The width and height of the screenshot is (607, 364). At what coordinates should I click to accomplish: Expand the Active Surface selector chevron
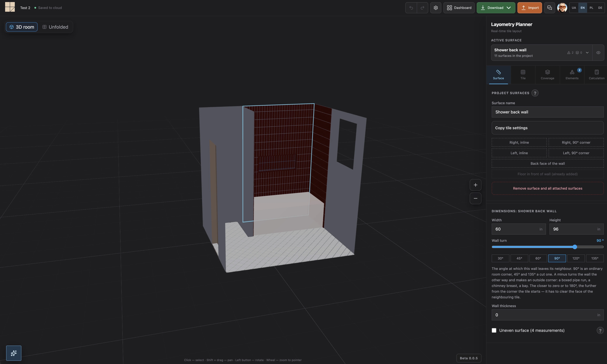click(587, 53)
